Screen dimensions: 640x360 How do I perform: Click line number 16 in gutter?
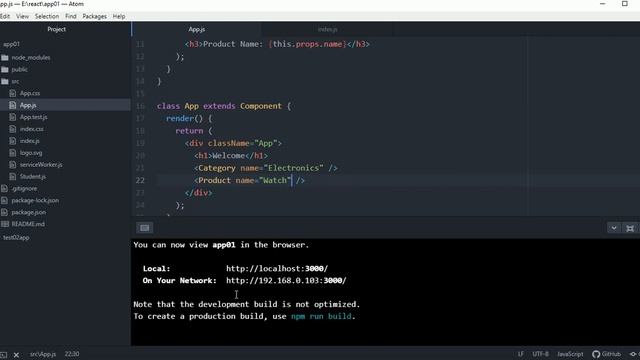point(140,106)
